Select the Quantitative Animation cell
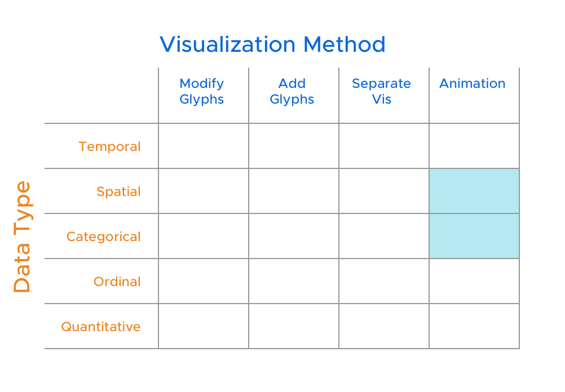Image resolution: width=565 pixels, height=392 pixels. tap(474, 326)
